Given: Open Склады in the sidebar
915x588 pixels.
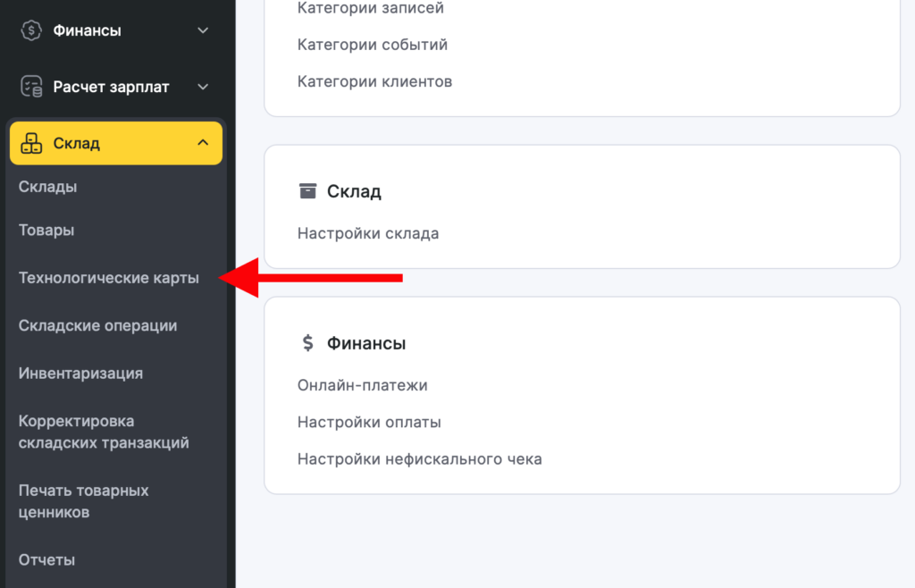Looking at the screenshot, I should click(47, 187).
